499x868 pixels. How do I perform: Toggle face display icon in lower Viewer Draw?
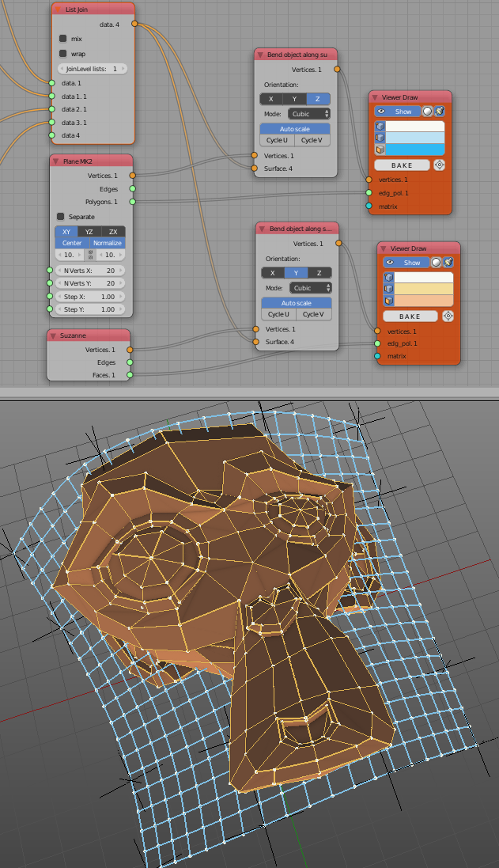389,301
